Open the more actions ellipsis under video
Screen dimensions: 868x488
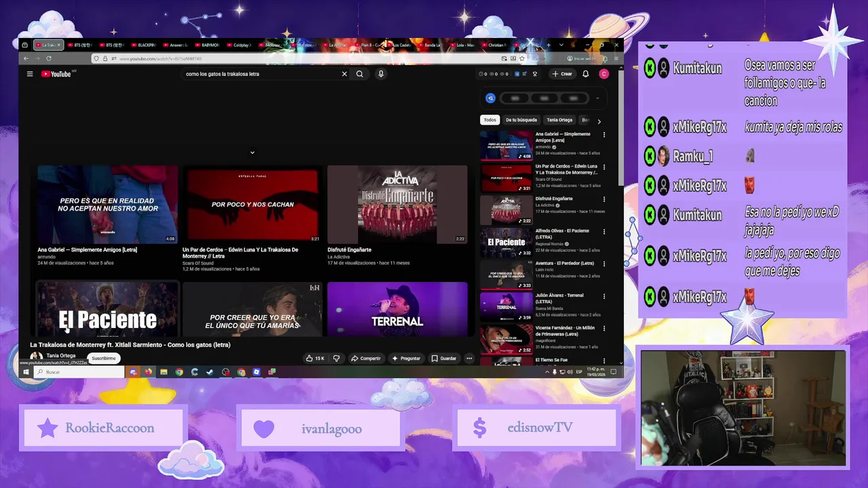[469, 359]
